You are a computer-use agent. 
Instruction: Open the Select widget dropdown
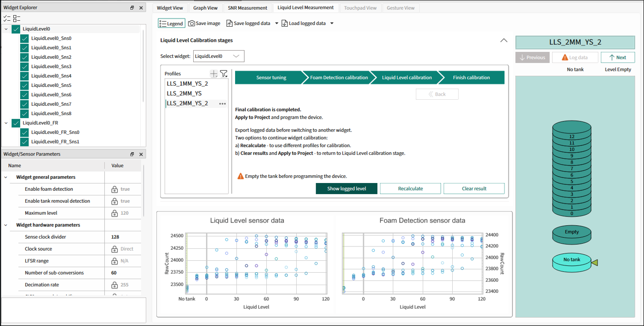pyautogui.click(x=218, y=56)
